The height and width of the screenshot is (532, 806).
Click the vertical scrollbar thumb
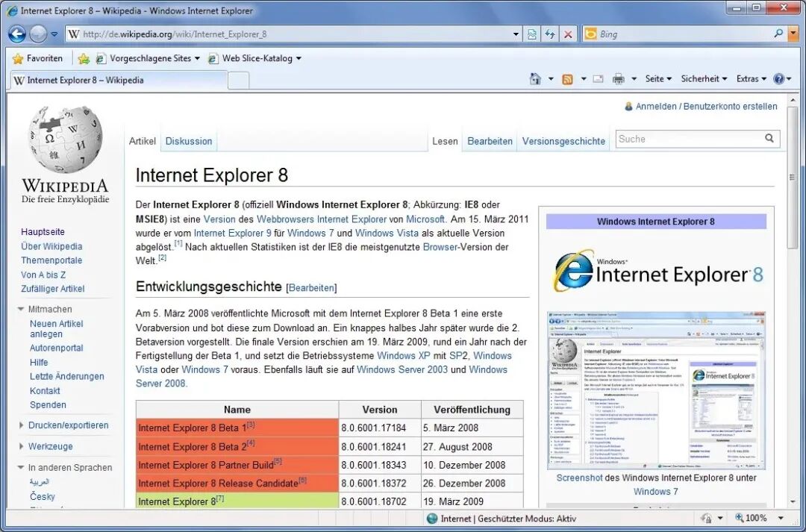[x=792, y=178]
